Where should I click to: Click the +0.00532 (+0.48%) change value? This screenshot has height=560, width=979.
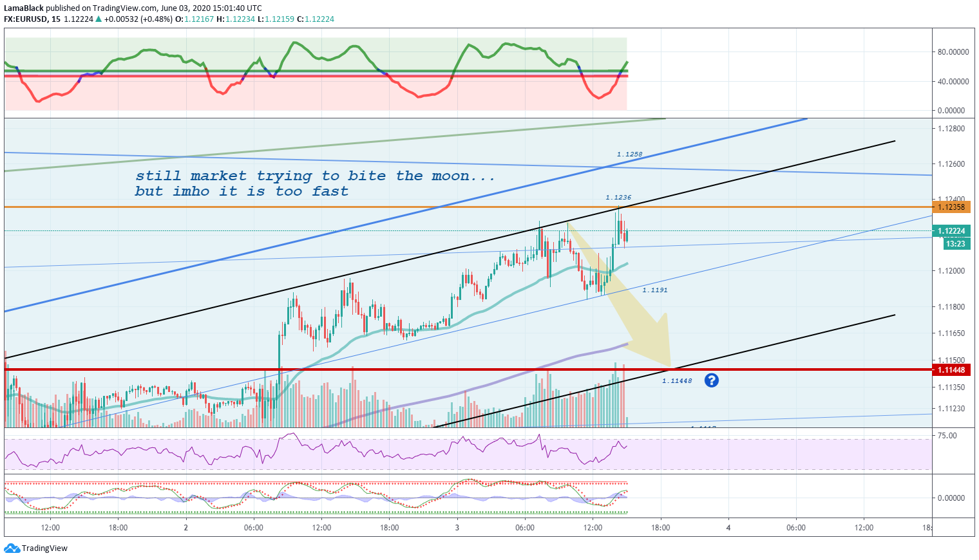coord(138,19)
